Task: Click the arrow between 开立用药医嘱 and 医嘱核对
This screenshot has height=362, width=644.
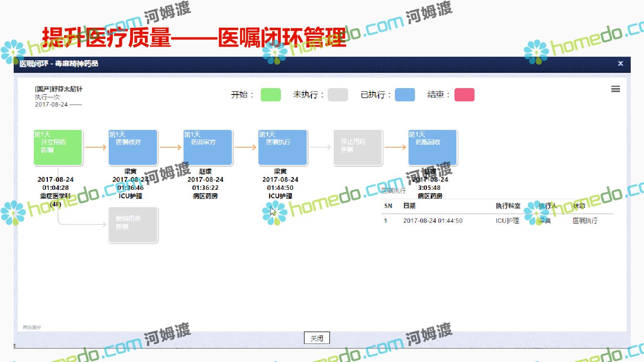Action: (x=95, y=147)
